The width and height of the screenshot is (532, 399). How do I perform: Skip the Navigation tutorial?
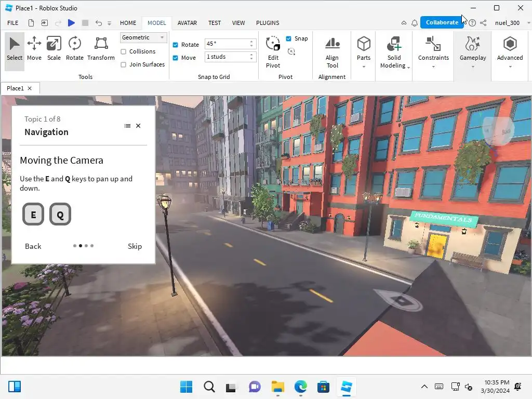(135, 246)
